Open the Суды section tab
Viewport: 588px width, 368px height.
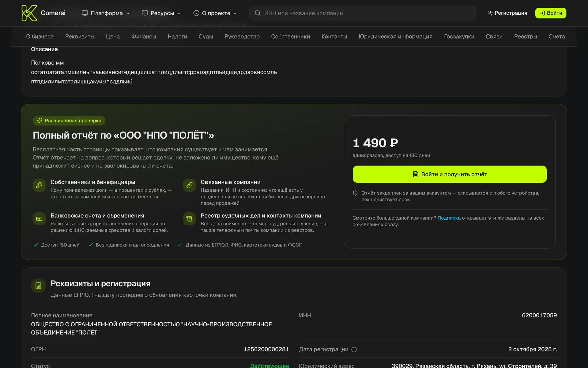(206, 36)
